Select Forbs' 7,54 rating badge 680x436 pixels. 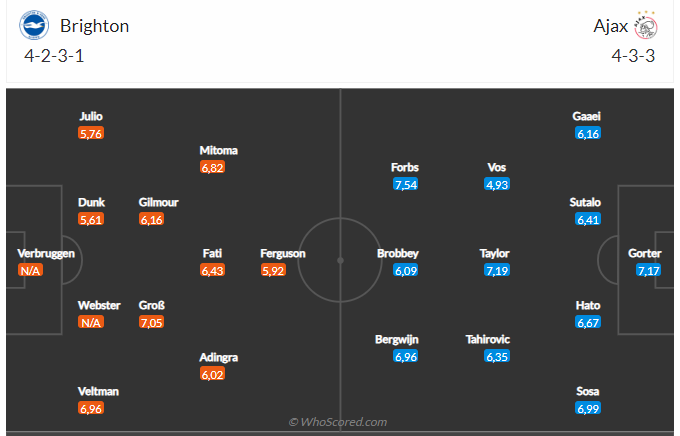pos(406,184)
